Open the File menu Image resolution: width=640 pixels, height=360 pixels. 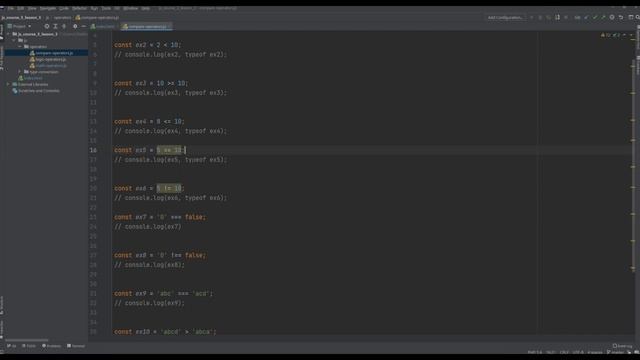(x=11, y=8)
